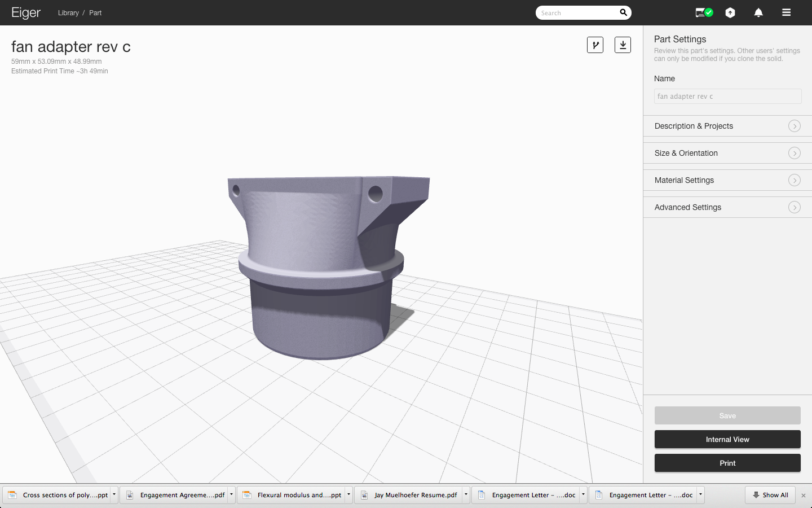The image size is (812, 508).
Task: Open the notifications bell
Action: tap(758, 12)
